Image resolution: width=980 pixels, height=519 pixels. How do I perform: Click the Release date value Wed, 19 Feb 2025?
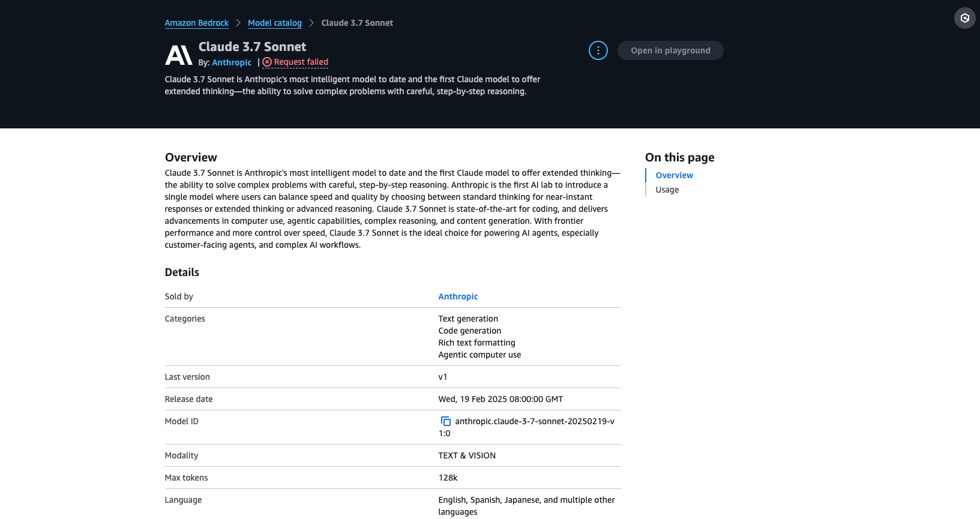[501, 399]
